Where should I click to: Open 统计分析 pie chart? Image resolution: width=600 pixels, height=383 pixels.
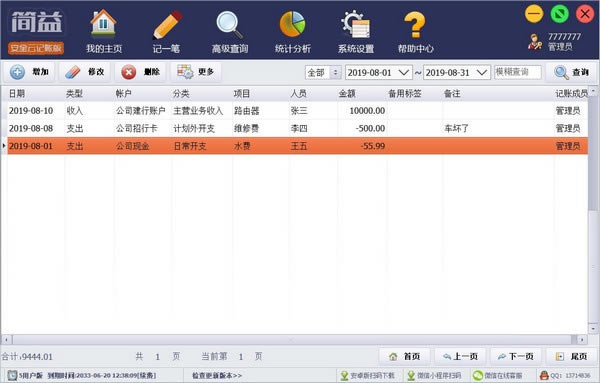(293, 31)
